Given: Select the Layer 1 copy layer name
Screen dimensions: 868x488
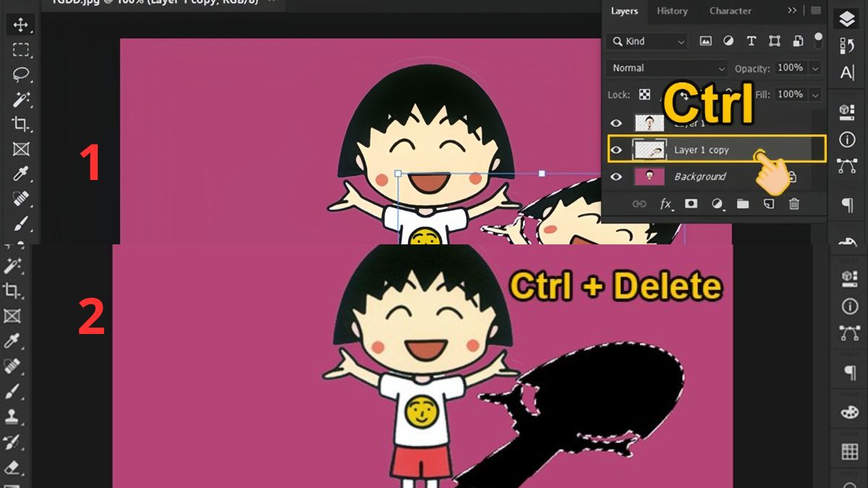Looking at the screenshot, I should coord(701,150).
